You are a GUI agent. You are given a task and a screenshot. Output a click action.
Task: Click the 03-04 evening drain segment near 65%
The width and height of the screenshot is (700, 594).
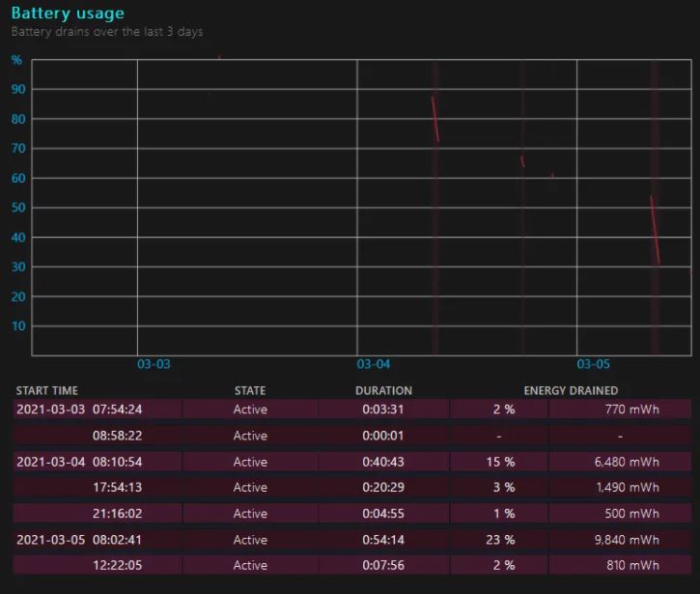522,161
